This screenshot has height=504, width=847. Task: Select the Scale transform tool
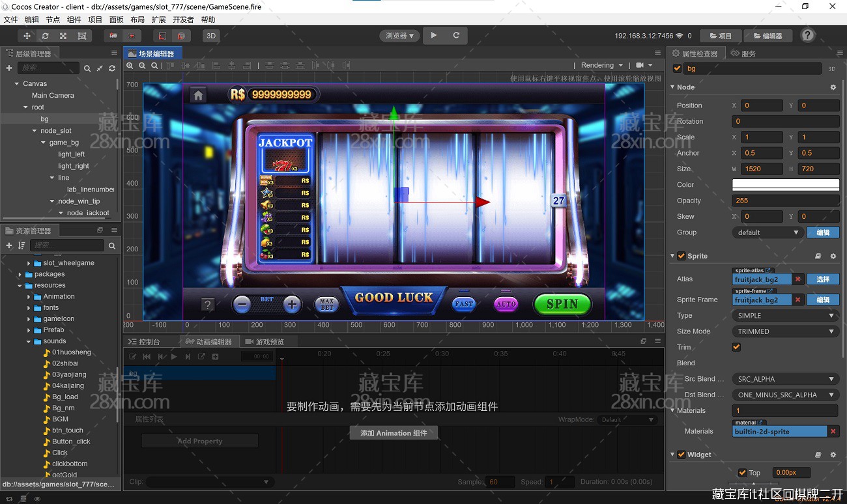pyautogui.click(x=63, y=36)
